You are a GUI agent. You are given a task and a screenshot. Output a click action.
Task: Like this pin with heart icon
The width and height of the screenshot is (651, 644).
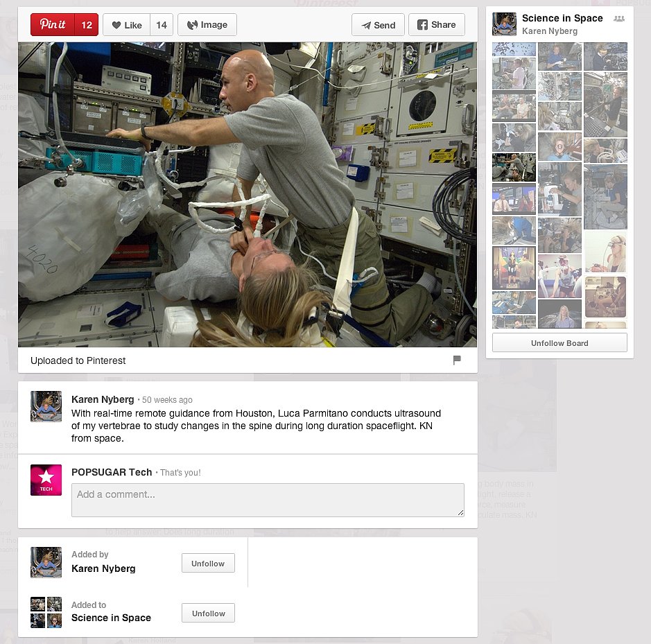(x=127, y=25)
